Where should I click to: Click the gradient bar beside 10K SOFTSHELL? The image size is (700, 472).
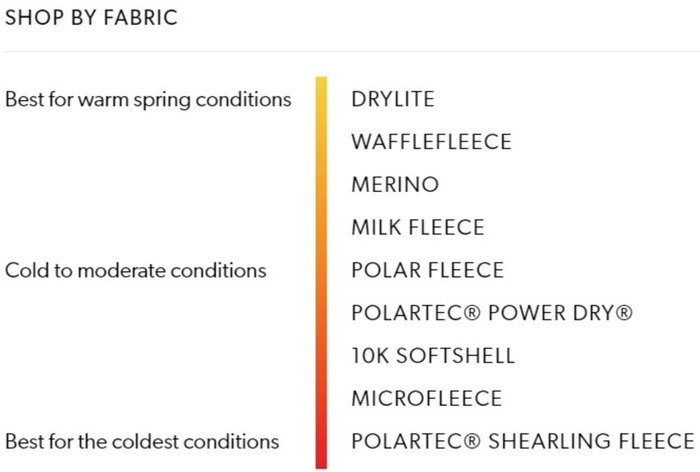321,356
